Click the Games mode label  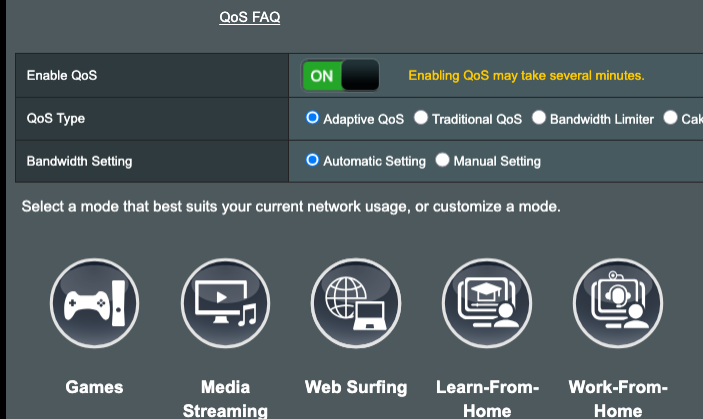click(x=95, y=387)
